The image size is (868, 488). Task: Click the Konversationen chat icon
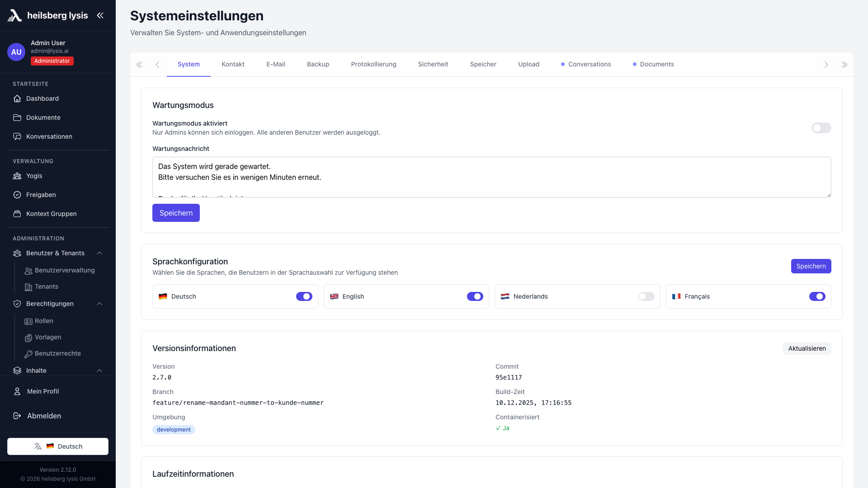(x=17, y=136)
